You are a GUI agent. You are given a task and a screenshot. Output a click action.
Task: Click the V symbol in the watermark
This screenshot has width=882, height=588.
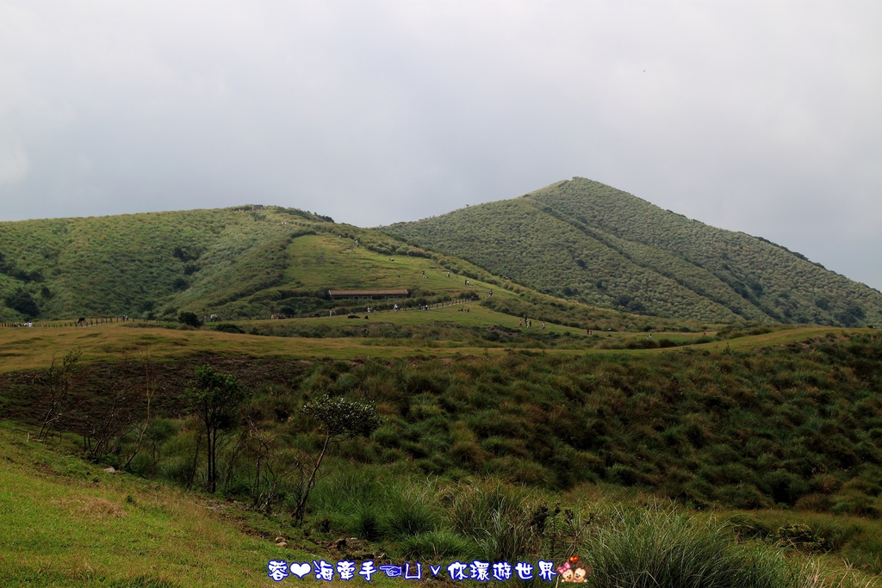[x=435, y=571]
